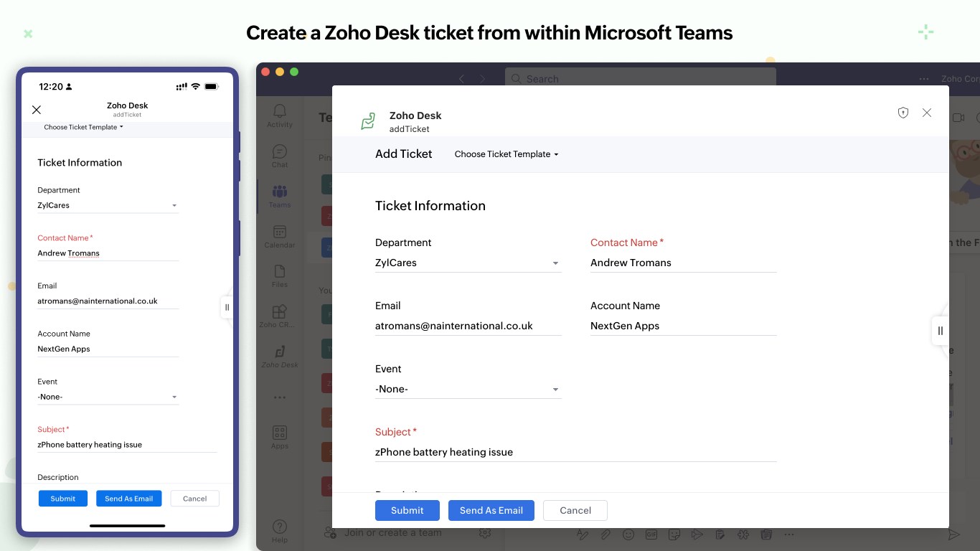Open the Activity icon in Teams sidebar
Image resolution: width=980 pixels, height=551 pixels.
click(x=280, y=113)
